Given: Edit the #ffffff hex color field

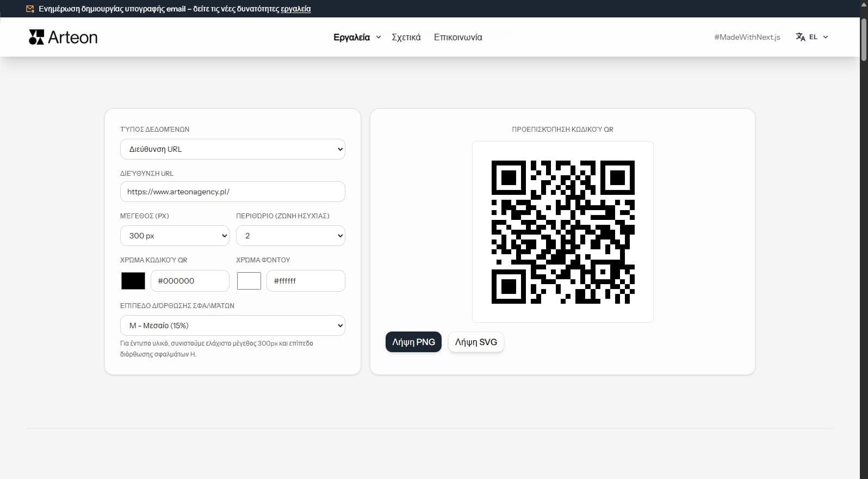Looking at the screenshot, I should tap(306, 281).
